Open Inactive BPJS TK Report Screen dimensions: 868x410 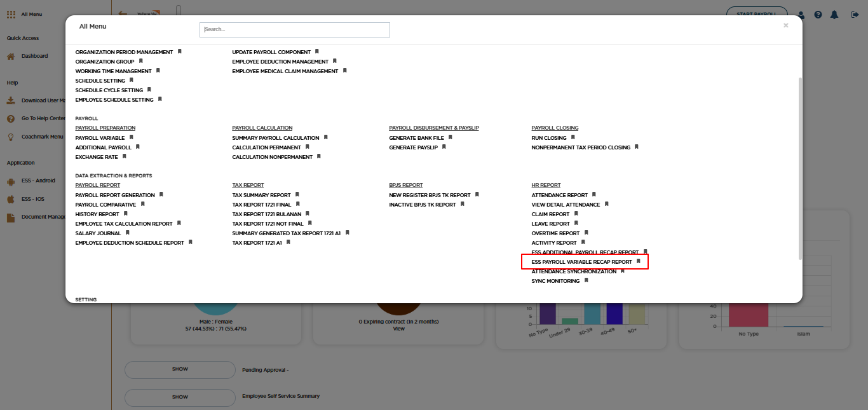pos(423,205)
